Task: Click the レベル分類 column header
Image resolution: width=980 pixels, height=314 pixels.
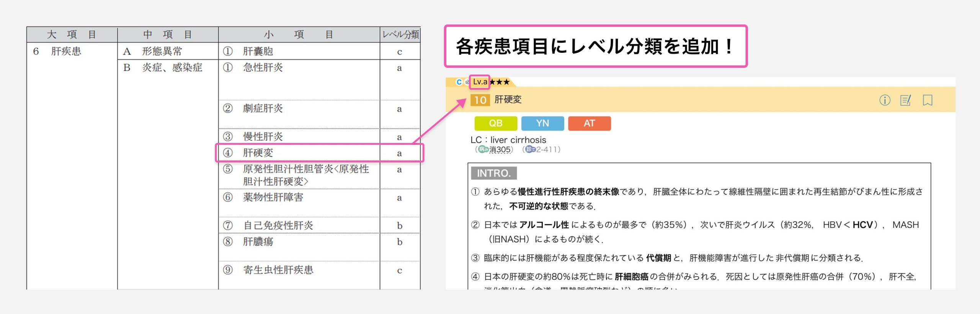Action: [400, 35]
